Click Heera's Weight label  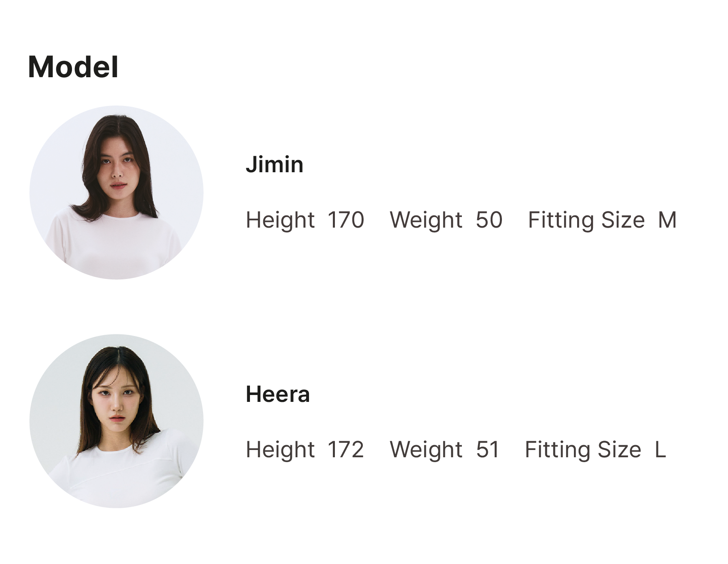click(426, 450)
